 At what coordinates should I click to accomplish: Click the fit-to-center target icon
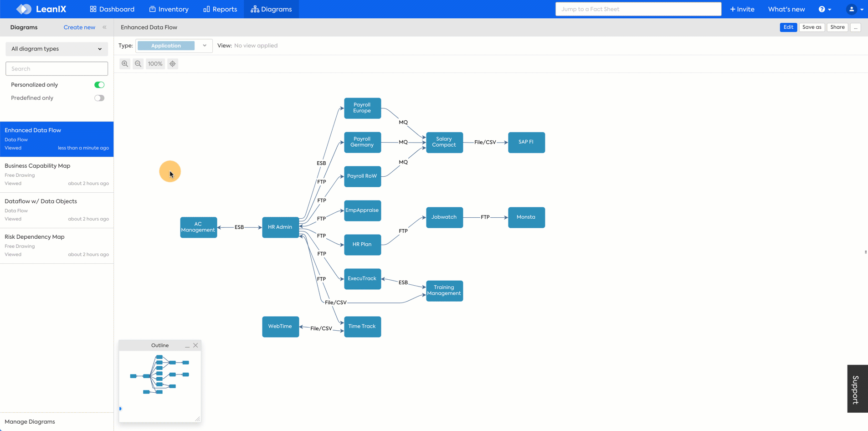pyautogui.click(x=173, y=64)
